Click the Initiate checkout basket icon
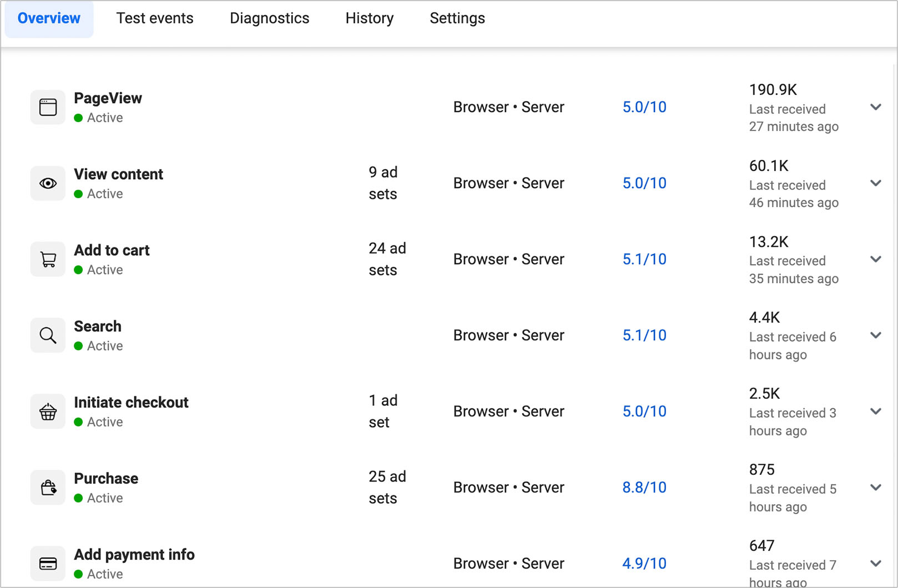This screenshot has height=588, width=898. [48, 412]
